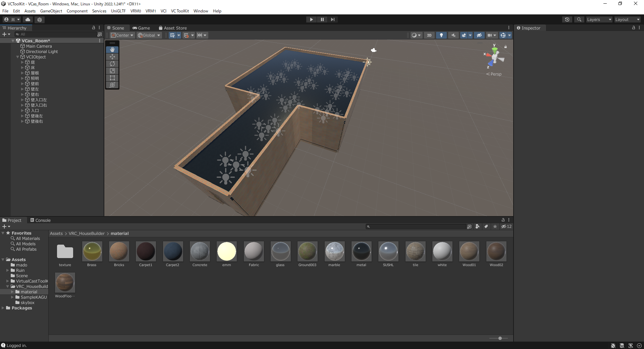
Task: Select the emm emissive material
Action: click(x=227, y=254)
